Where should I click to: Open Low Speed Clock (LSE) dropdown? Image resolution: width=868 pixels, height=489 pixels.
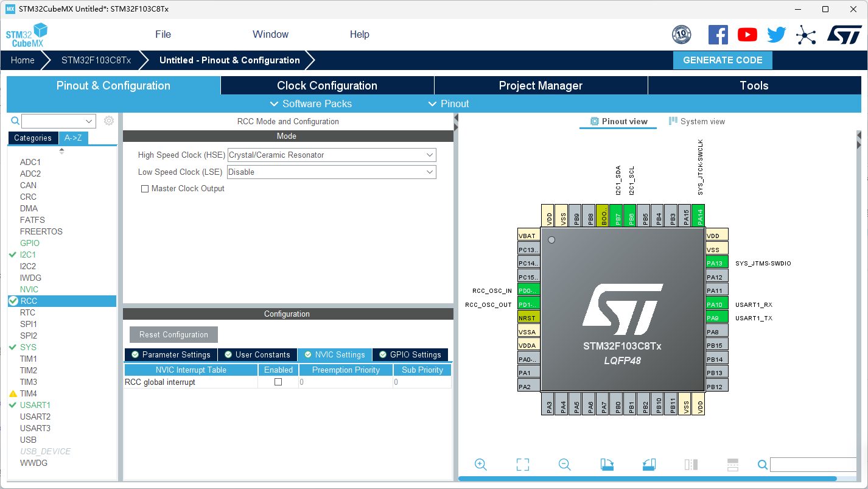click(x=332, y=172)
